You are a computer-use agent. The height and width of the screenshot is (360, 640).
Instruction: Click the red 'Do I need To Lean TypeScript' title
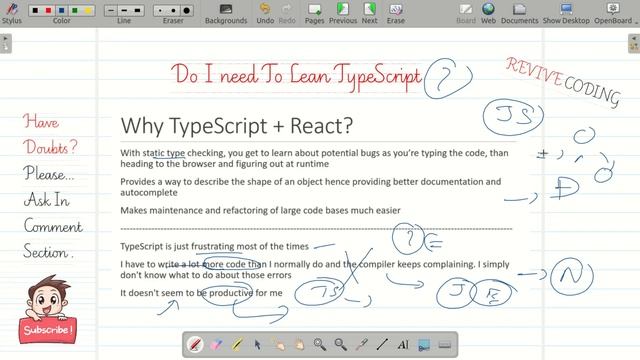coord(296,76)
